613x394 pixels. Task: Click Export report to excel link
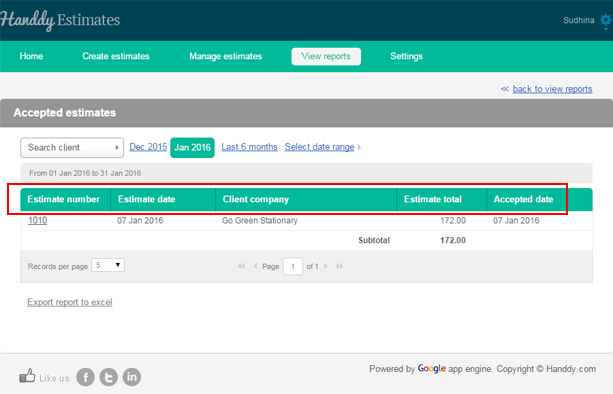[70, 302]
